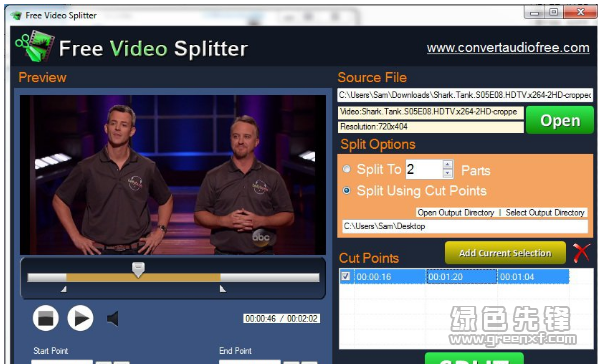Open a source video with Open button

560,120
